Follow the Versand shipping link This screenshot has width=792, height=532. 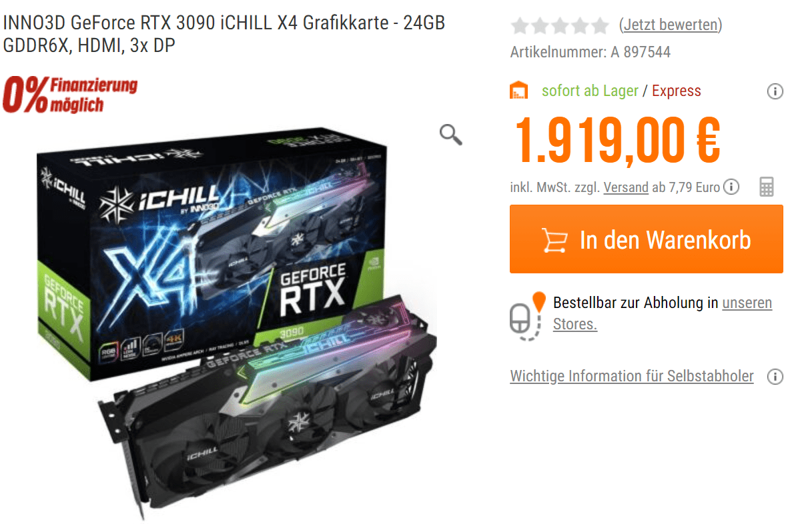pos(626,187)
